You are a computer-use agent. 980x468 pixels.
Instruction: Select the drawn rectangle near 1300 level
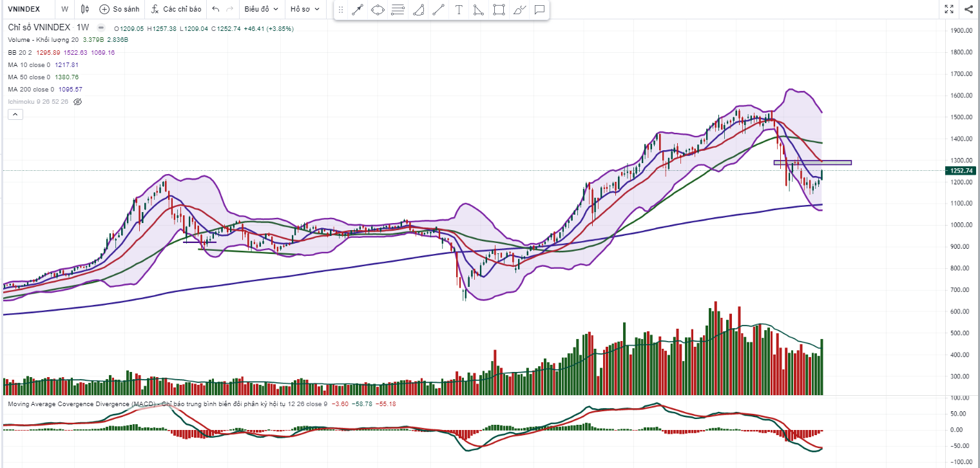coord(812,162)
